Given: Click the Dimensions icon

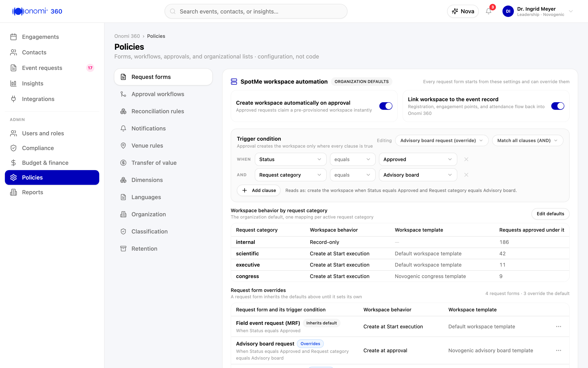Looking at the screenshot, I should 123,180.
